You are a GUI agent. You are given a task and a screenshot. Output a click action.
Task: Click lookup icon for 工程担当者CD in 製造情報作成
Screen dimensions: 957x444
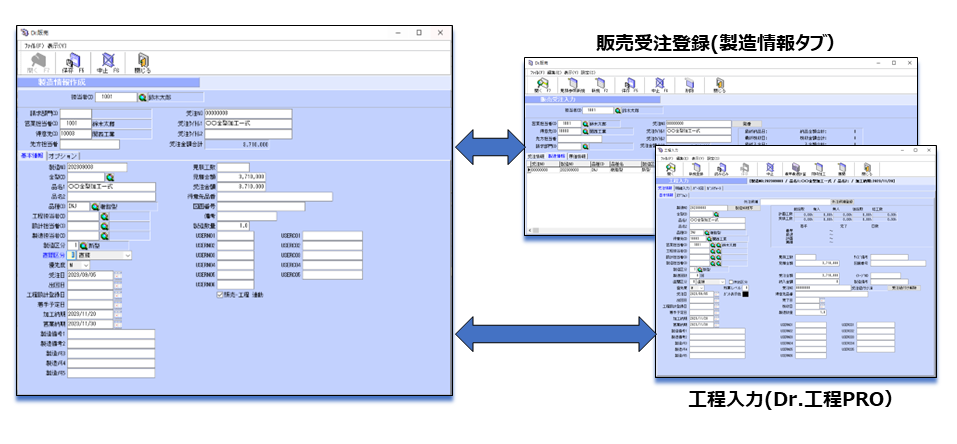104,216
